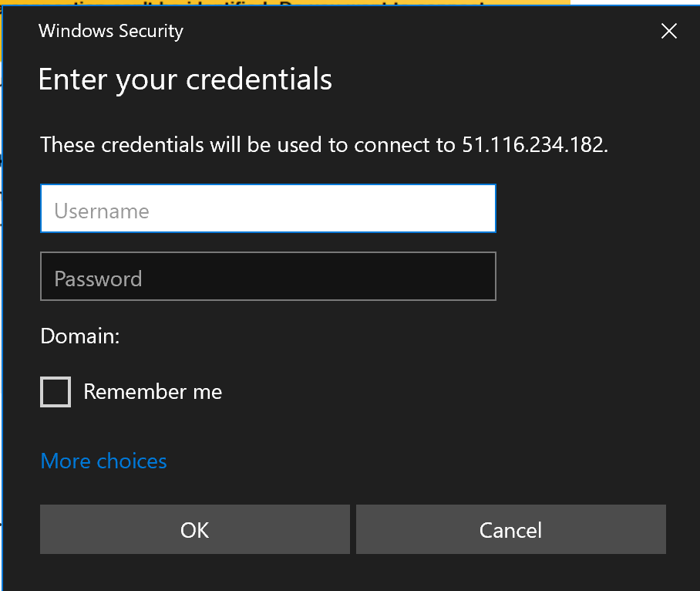Close the Windows Security dialog
700x591 pixels.
(668, 31)
